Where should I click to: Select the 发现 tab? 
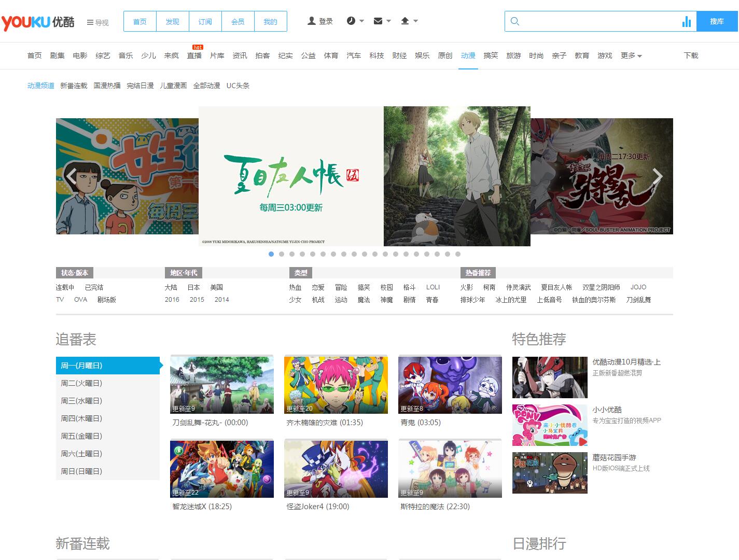click(173, 22)
